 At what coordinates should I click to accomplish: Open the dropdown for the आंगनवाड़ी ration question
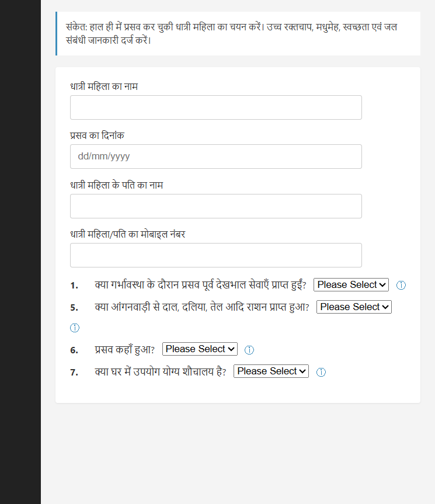354,306
